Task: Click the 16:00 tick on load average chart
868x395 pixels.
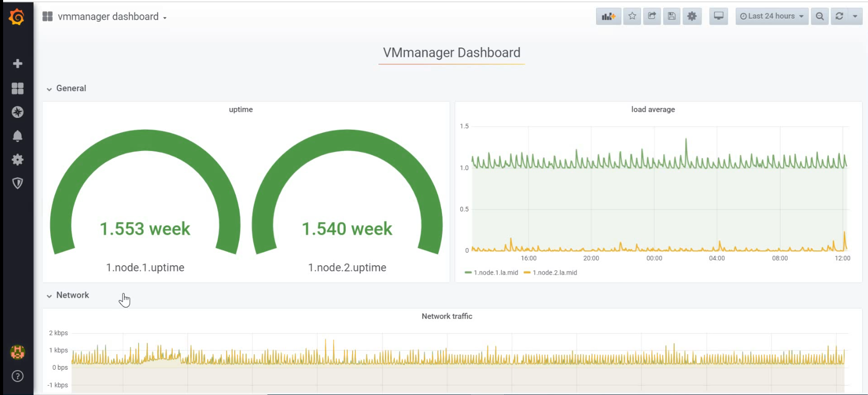Action: 528,259
